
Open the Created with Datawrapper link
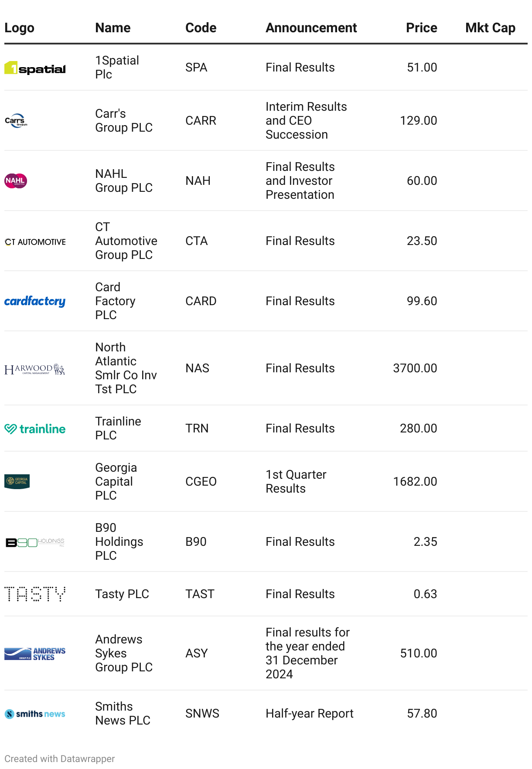(60, 759)
